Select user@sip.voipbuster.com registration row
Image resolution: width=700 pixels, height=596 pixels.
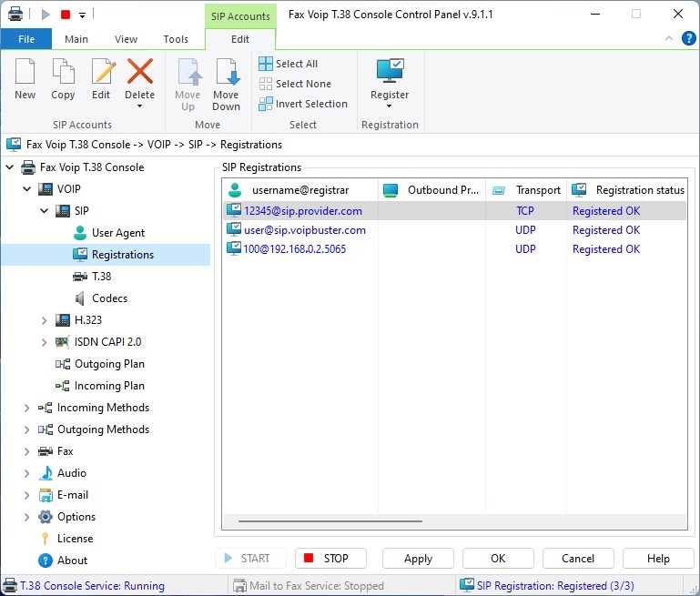(454, 230)
